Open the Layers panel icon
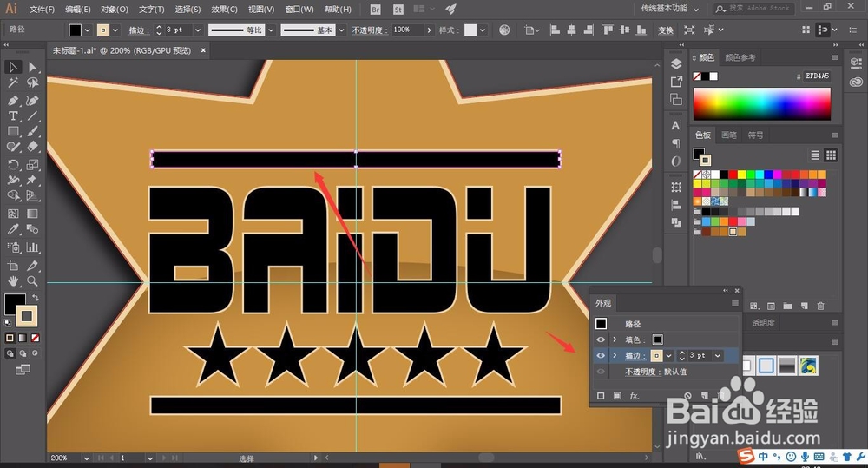Viewport: 868px width, 468px height. coord(676,64)
